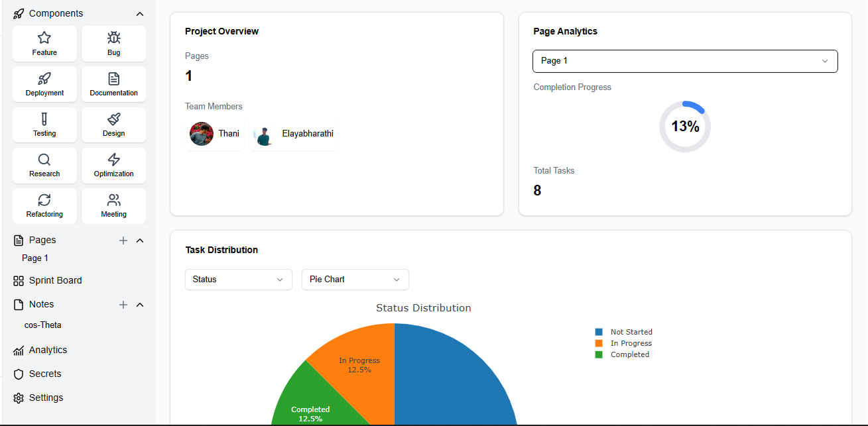Choose the Testing component icon
The height and width of the screenshot is (426, 868).
(44, 119)
